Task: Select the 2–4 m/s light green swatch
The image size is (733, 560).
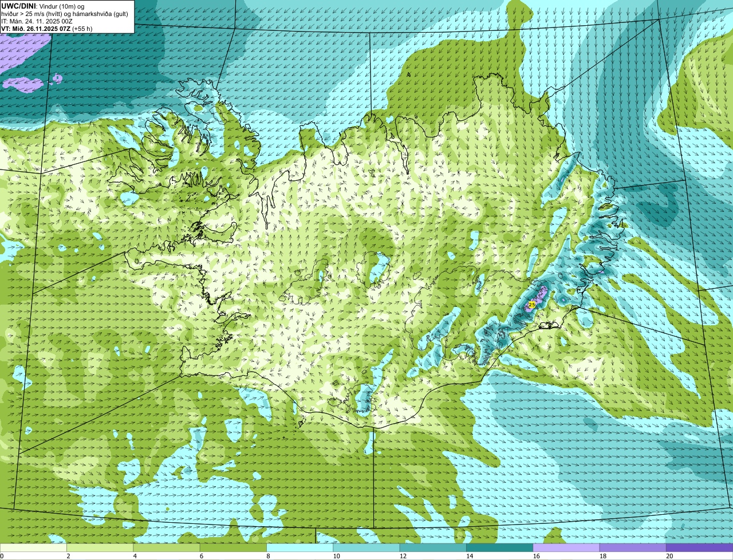Action: [x=100, y=547]
